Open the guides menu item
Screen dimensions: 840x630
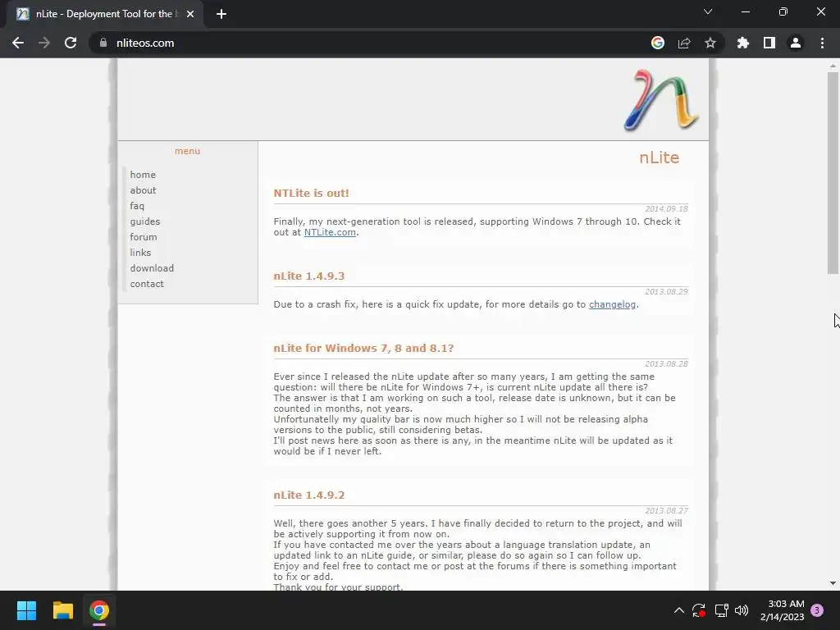click(144, 221)
